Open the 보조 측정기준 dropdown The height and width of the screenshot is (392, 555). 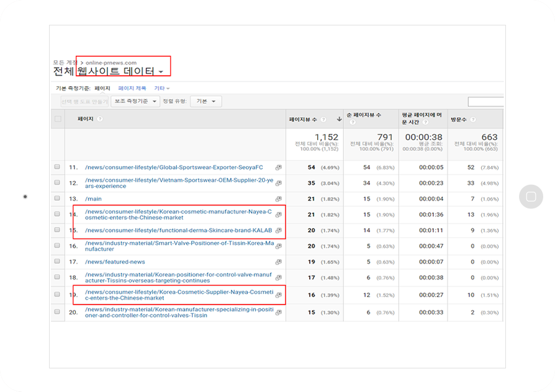(135, 102)
